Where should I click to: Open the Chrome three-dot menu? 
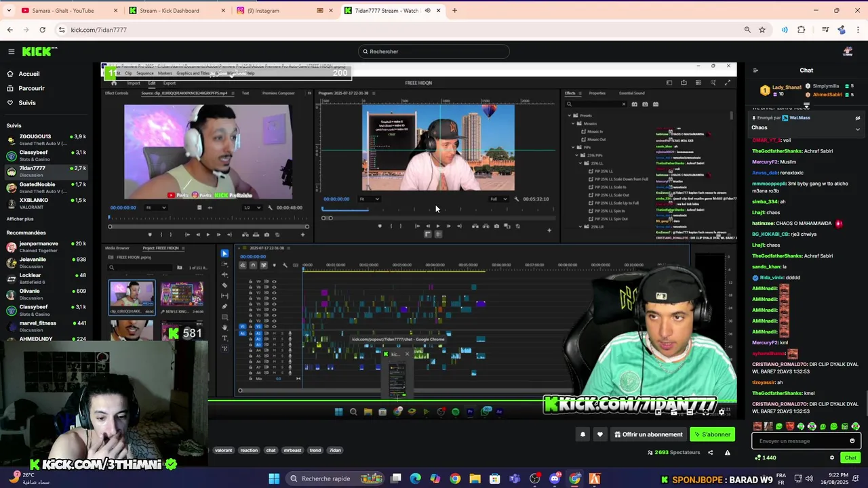point(858,30)
